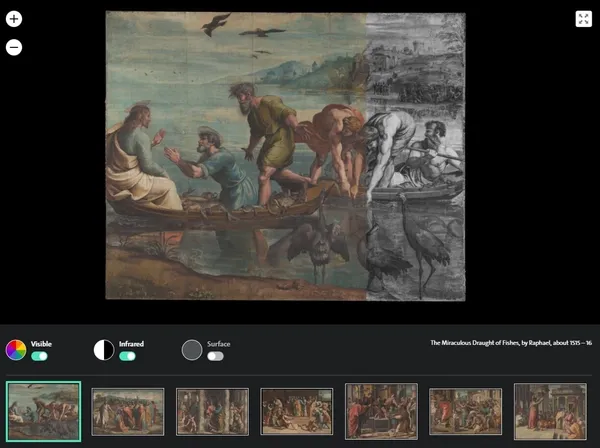Click the half-black Infrared icon
This screenshot has height=448, width=600.
pyautogui.click(x=104, y=350)
